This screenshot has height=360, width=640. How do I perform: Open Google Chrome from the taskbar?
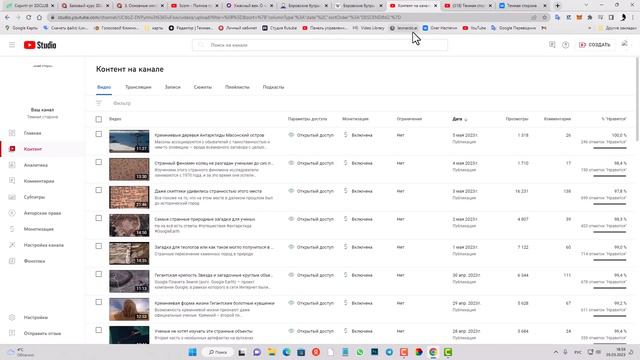[433, 352]
